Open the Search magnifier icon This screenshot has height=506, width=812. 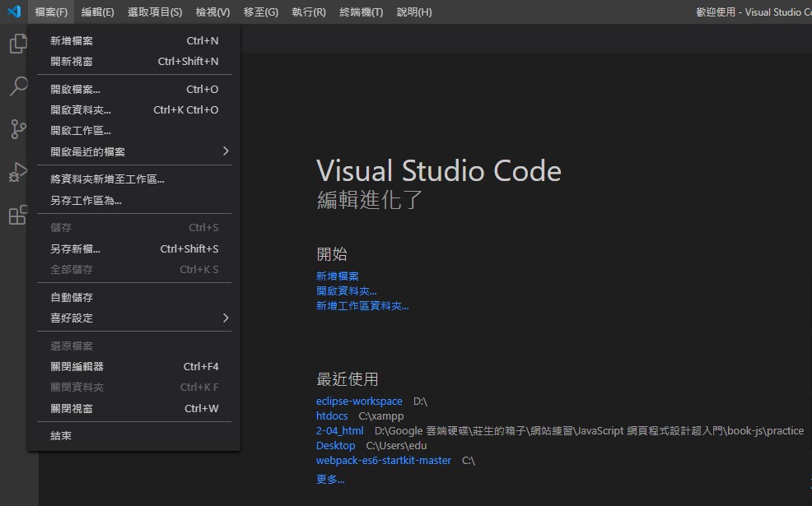18,86
